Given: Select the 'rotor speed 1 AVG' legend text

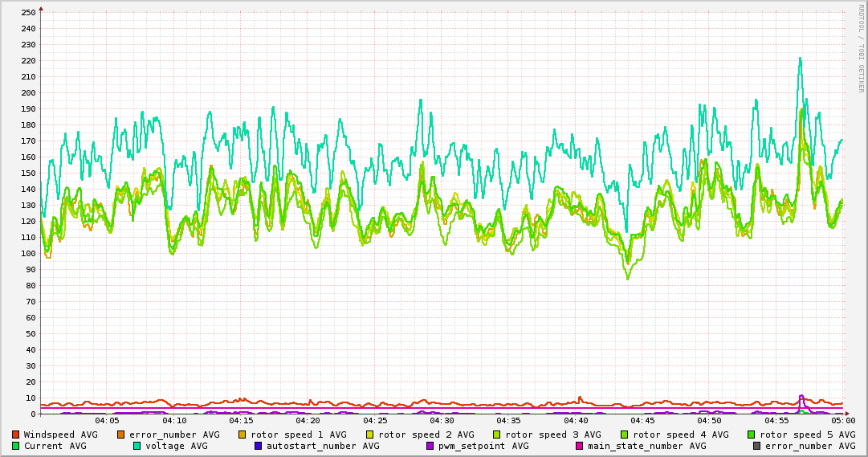Looking at the screenshot, I should pyautogui.click(x=299, y=435).
